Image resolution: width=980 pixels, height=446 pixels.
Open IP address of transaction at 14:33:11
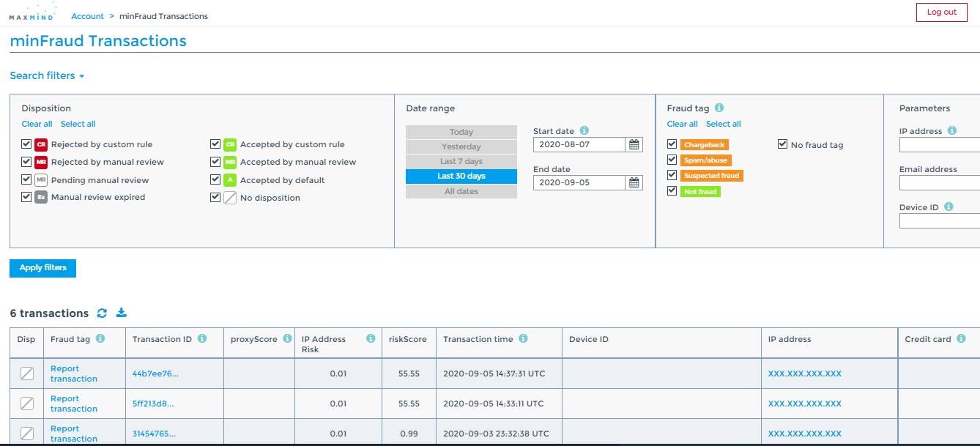point(805,404)
